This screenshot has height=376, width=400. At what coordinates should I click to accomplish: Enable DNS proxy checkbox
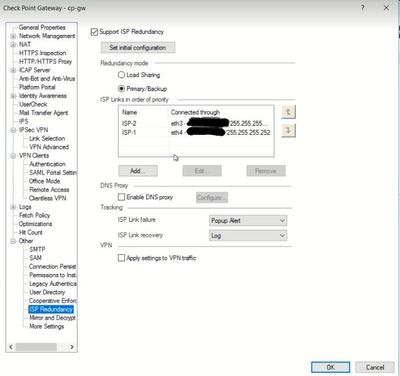coord(122,197)
